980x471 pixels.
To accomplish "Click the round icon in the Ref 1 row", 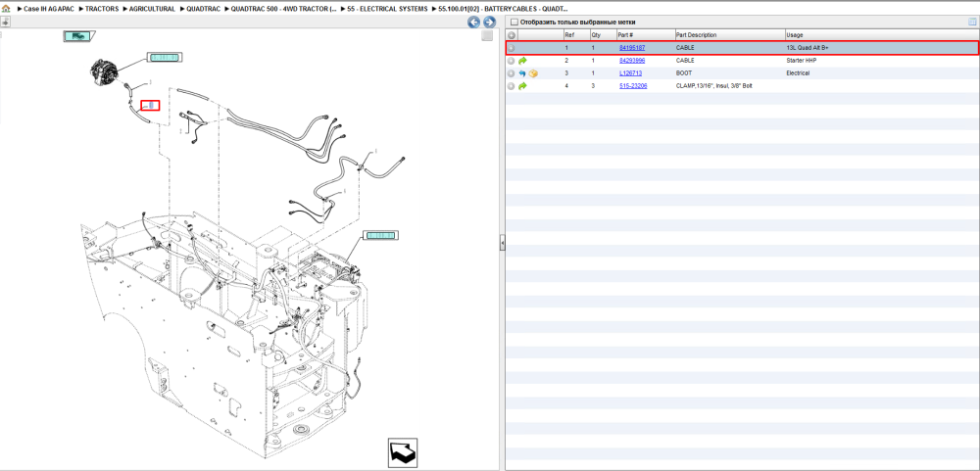I will 512,48.
